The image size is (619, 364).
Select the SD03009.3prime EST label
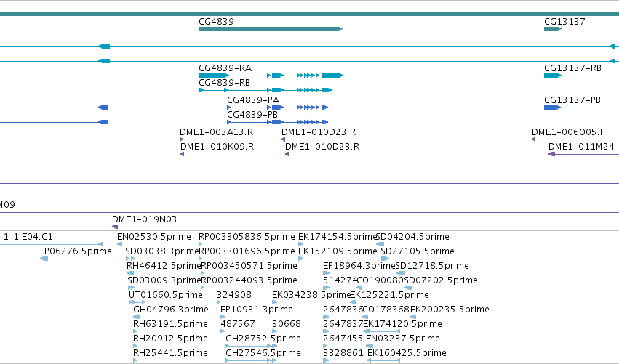point(164,280)
